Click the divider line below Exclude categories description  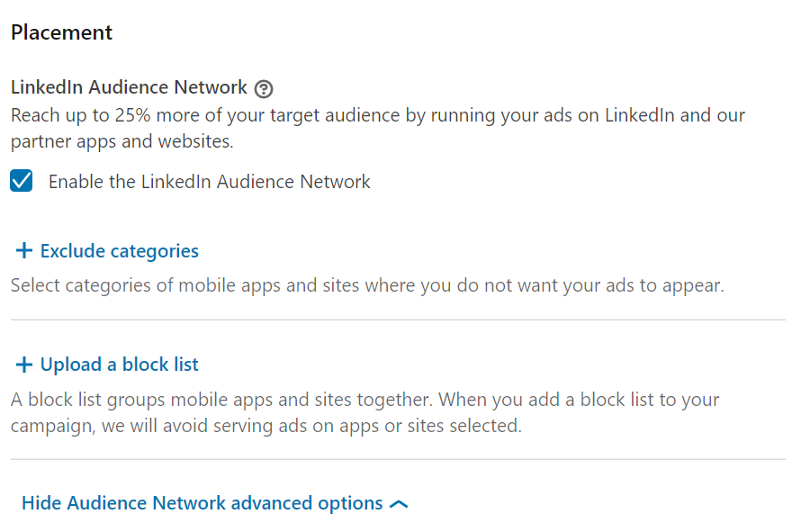(398, 320)
